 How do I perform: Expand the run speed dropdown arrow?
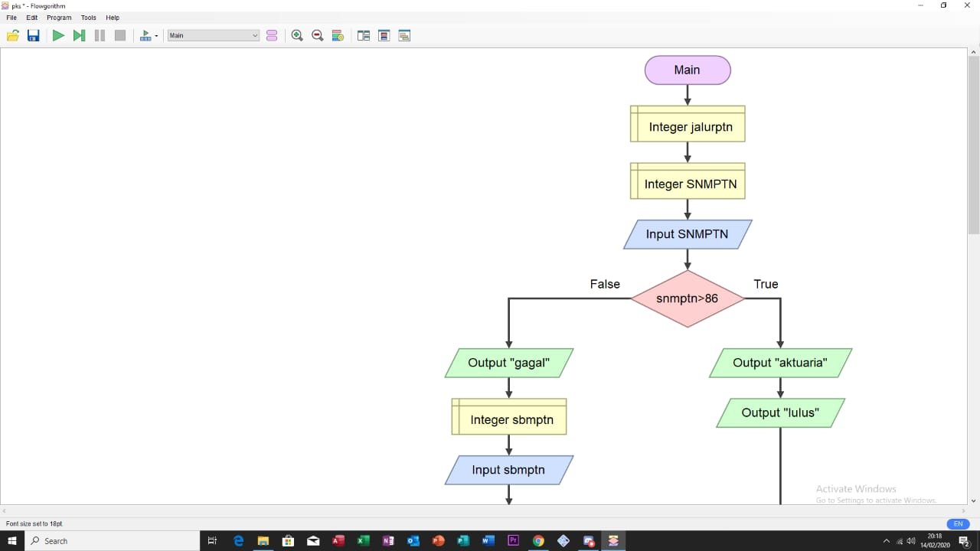pyautogui.click(x=156, y=36)
